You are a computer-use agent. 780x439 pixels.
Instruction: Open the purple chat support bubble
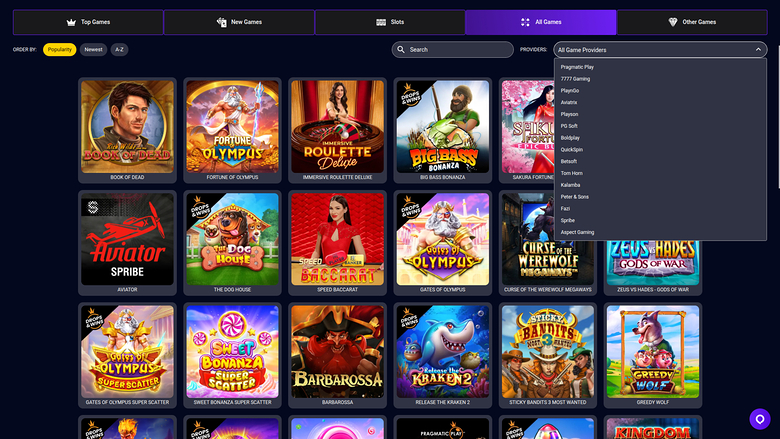(x=760, y=419)
